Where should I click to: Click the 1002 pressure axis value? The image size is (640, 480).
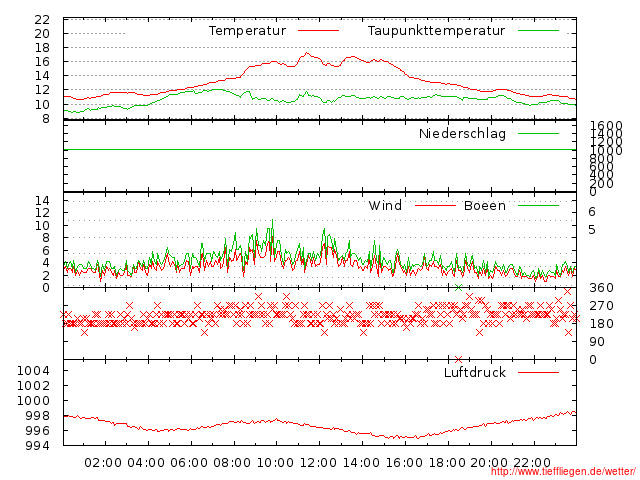tap(33, 386)
